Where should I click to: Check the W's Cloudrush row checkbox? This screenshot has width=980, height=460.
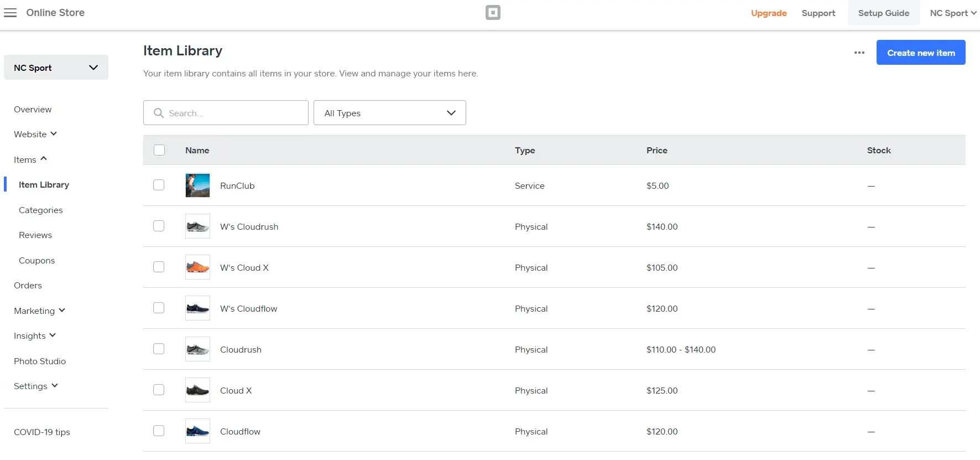(159, 226)
